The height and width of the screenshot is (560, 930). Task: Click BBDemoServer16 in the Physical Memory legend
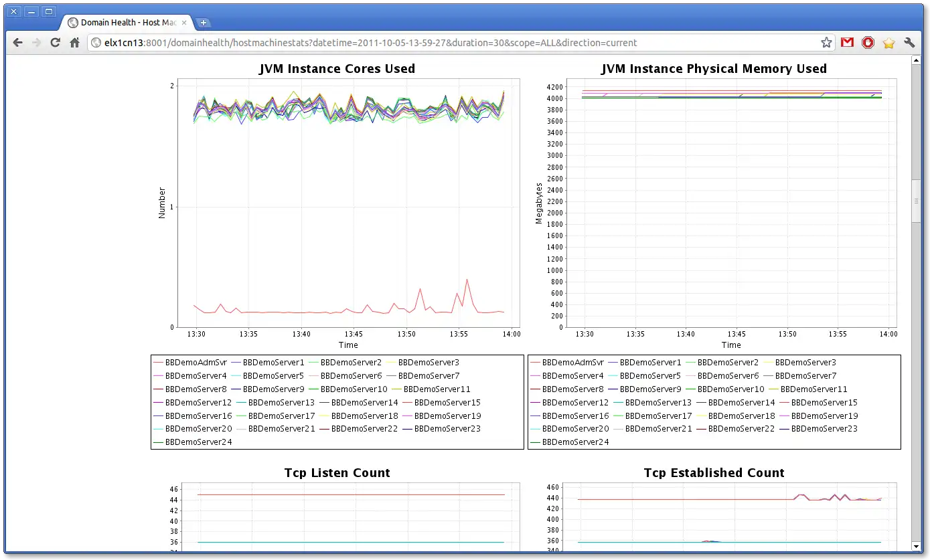(575, 415)
